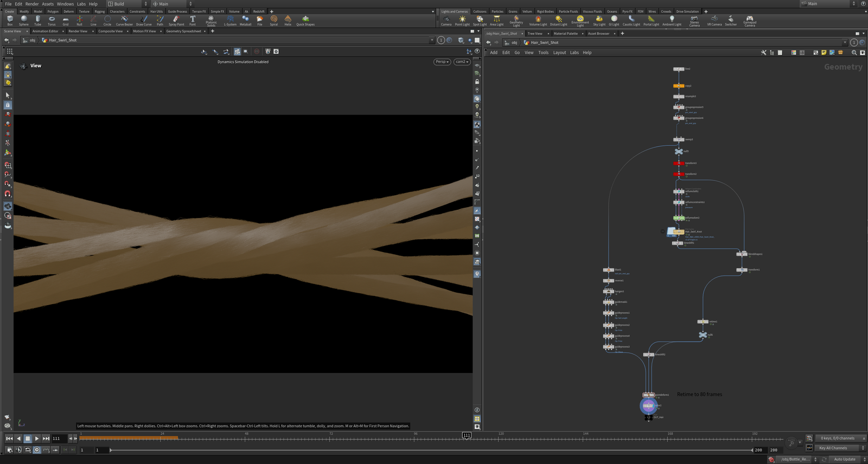This screenshot has width=868, height=464.
Task: Click the Spiral shelf tool
Action: click(274, 21)
